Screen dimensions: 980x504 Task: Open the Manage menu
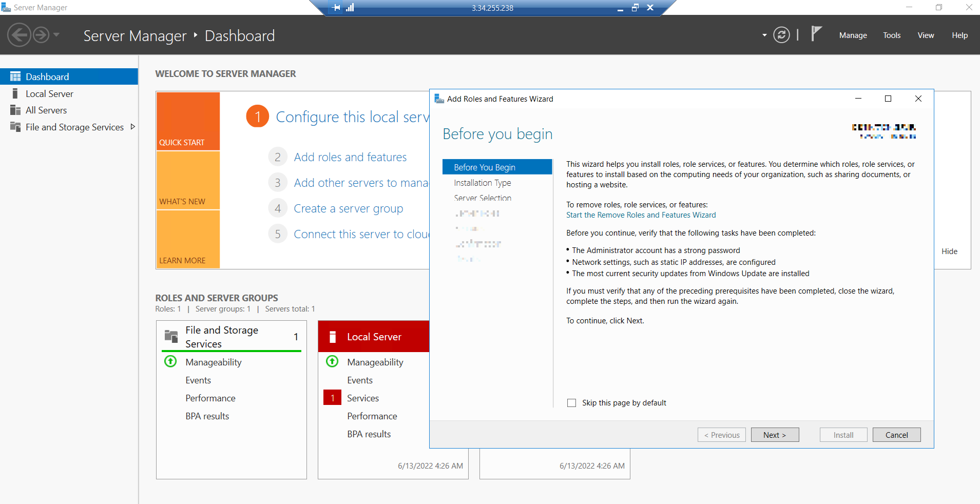click(853, 35)
